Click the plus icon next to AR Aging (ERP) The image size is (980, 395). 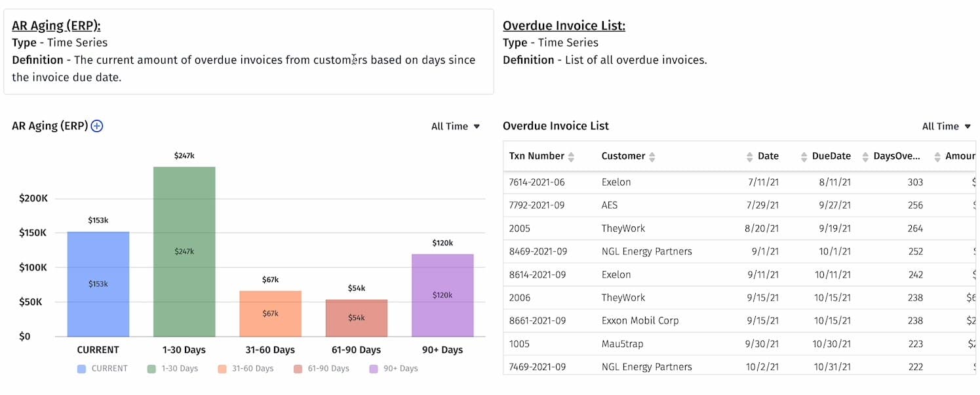tap(96, 125)
